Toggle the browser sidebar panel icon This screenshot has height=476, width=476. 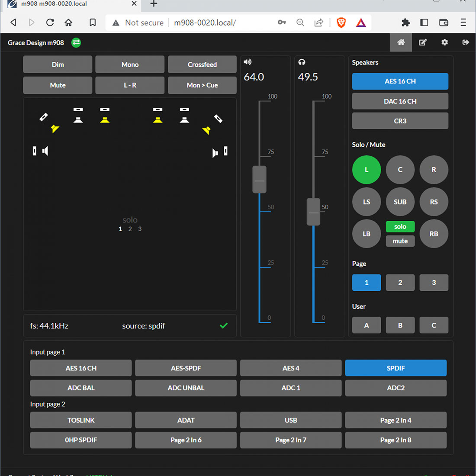(x=424, y=23)
